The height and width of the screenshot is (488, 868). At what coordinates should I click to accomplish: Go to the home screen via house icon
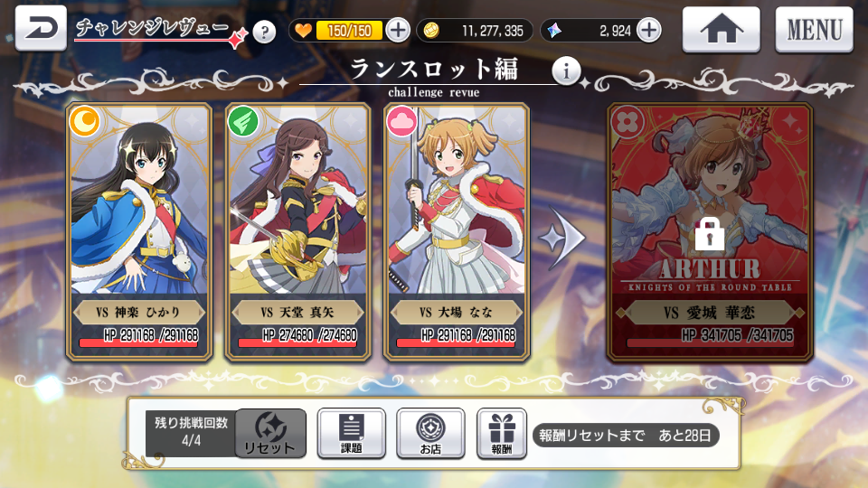pos(721,29)
